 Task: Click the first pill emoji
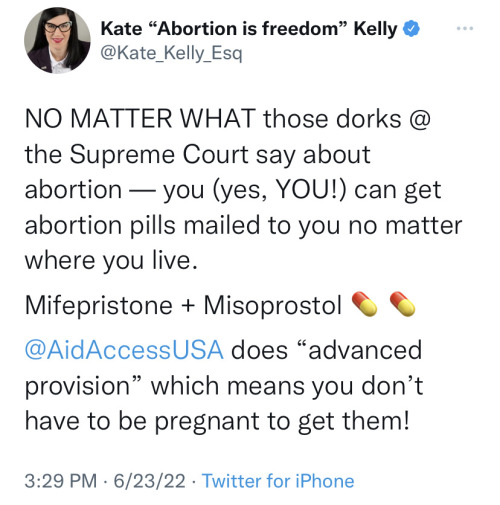coord(364,304)
